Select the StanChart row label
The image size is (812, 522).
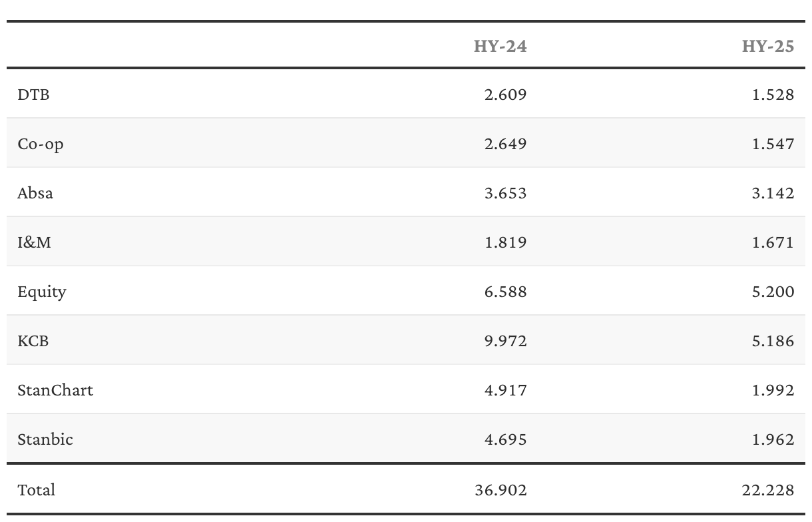click(x=55, y=390)
